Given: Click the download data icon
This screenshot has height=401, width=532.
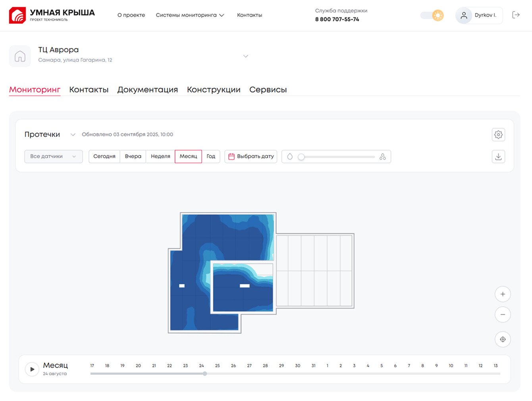Looking at the screenshot, I should 498,157.
